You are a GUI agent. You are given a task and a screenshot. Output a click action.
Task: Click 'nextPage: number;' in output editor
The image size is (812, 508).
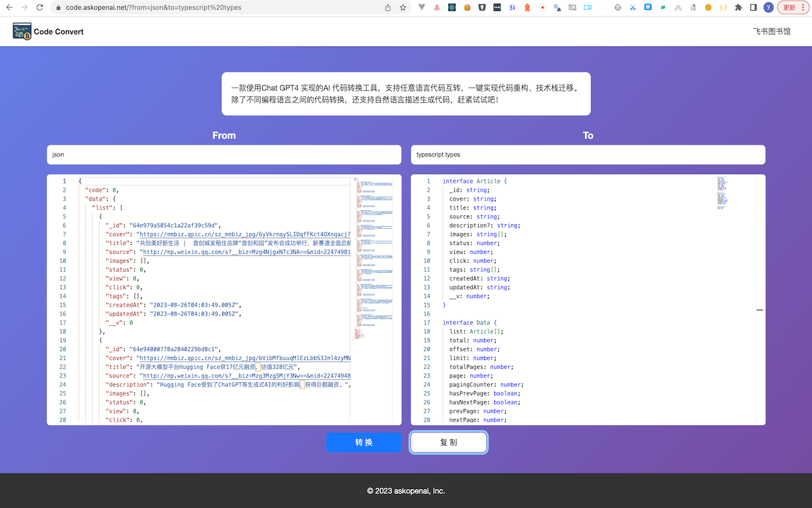pyautogui.click(x=478, y=420)
